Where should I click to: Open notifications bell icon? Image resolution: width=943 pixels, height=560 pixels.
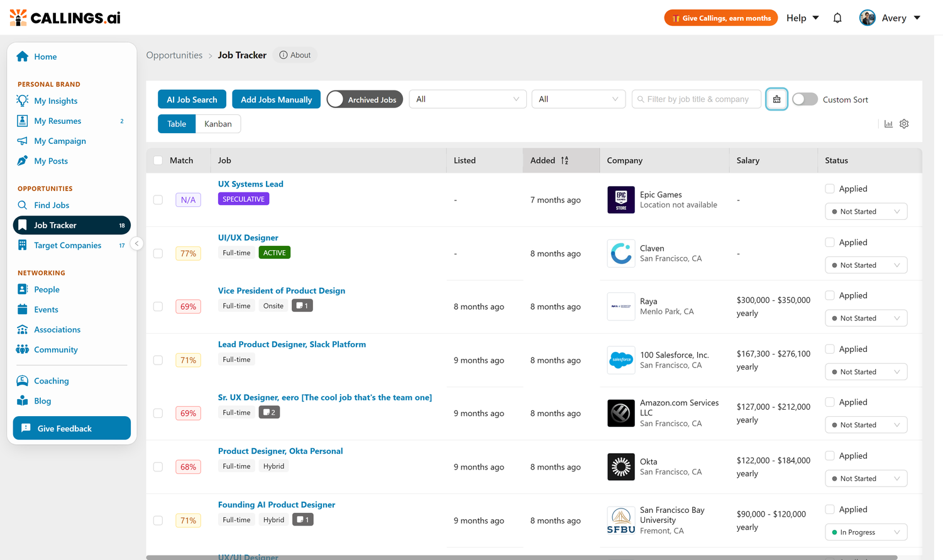coord(837,18)
